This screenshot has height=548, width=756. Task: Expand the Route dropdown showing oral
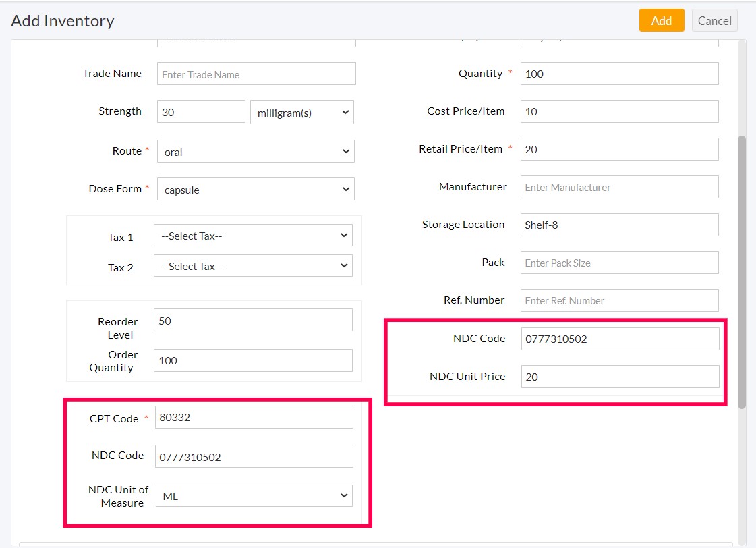256,151
